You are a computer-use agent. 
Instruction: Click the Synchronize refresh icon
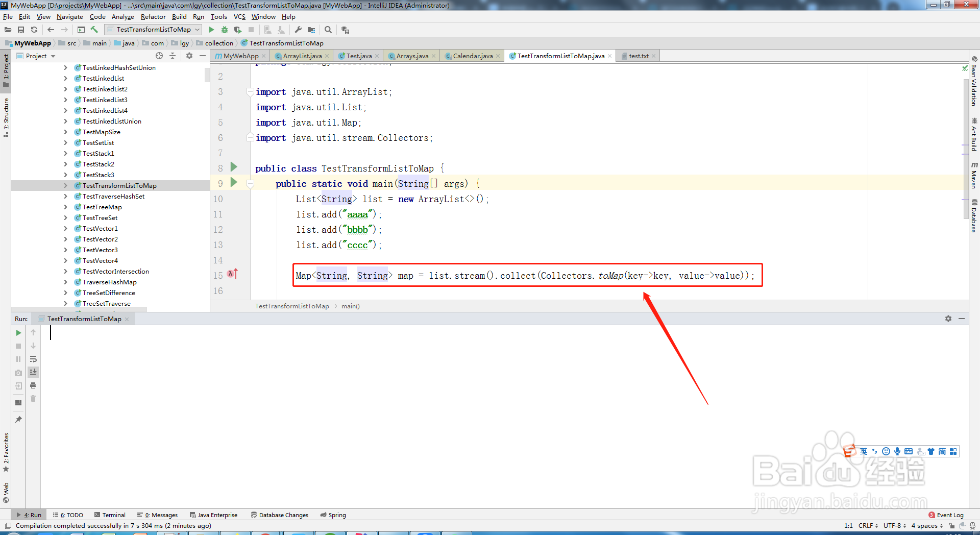tap(34, 30)
